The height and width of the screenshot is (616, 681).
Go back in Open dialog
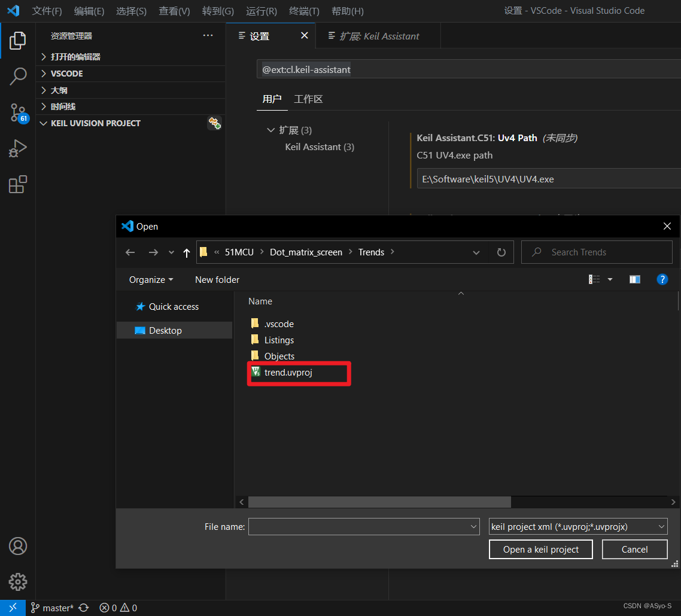(x=130, y=252)
